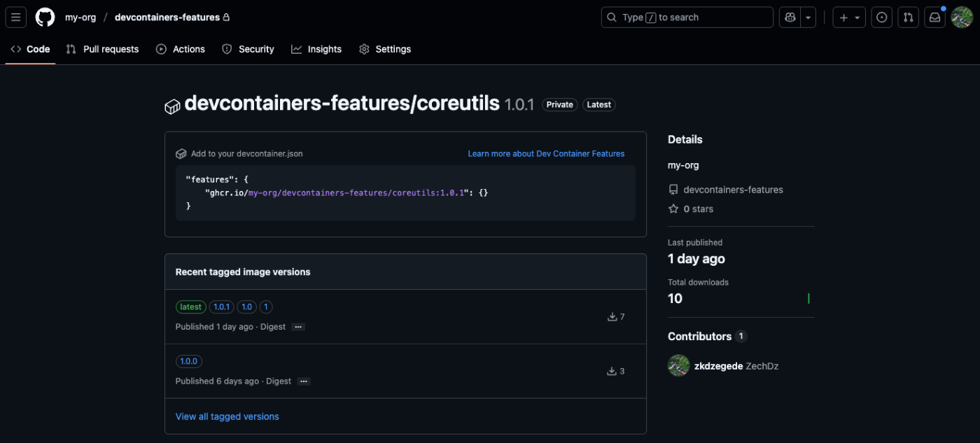980x443 pixels.
Task: Click the Private badge
Action: tap(560, 105)
